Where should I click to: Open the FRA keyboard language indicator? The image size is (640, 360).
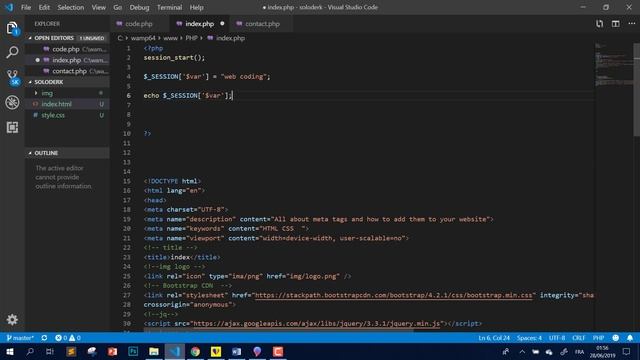pos(579,351)
